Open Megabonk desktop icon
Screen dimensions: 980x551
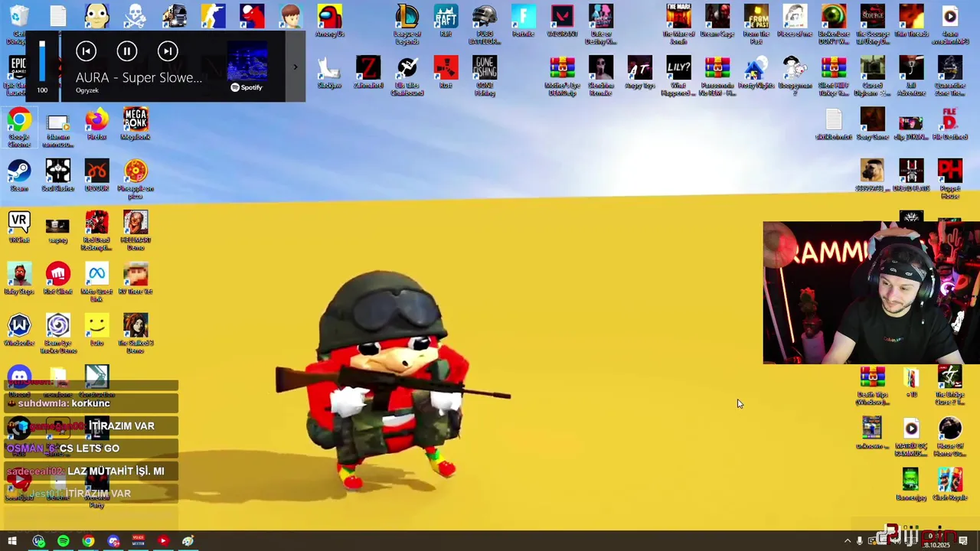point(136,125)
